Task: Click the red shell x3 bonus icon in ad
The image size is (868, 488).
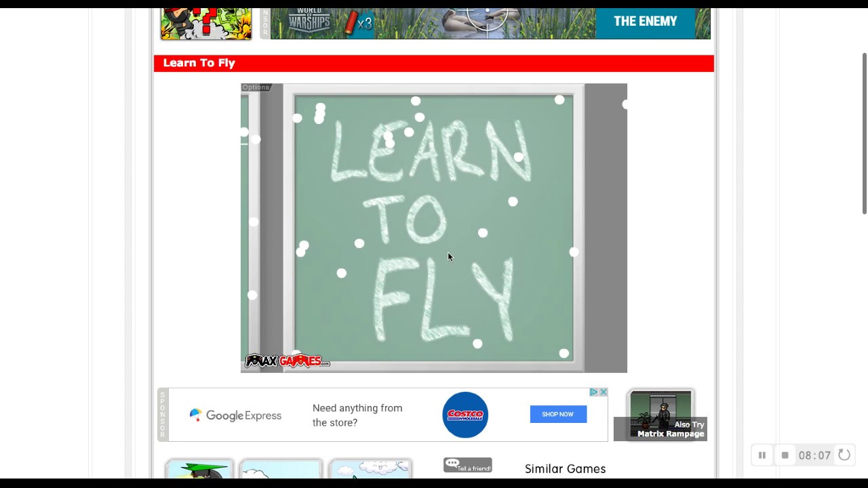Action: click(358, 23)
